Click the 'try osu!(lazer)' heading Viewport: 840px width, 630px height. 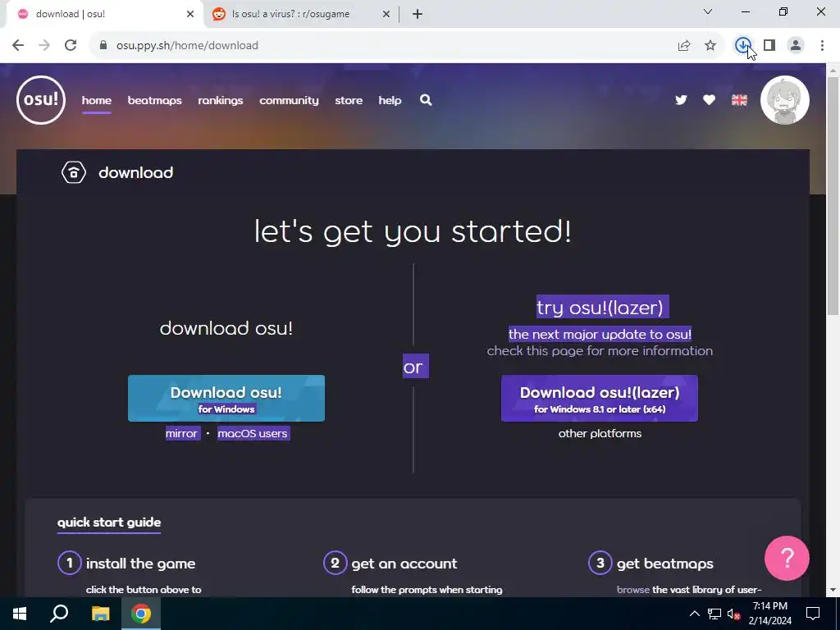tap(600, 308)
